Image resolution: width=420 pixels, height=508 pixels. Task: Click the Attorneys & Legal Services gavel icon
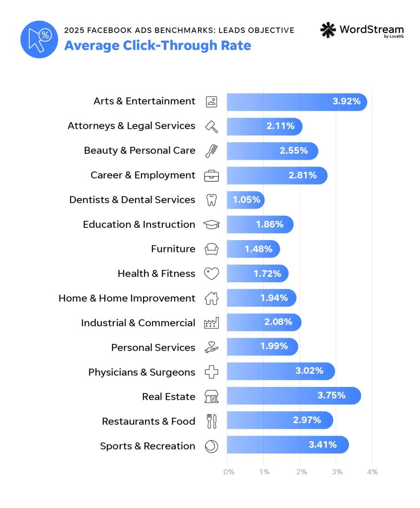[x=211, y=126]
